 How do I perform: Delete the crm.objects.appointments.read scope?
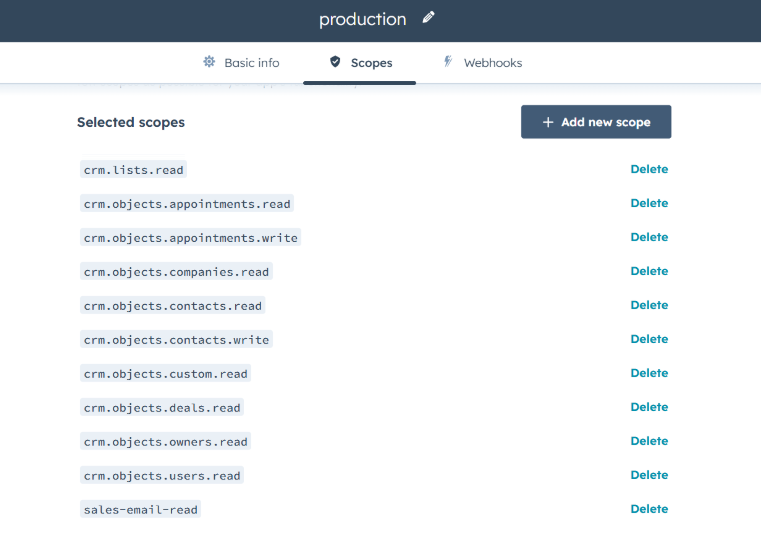[648, 204]
